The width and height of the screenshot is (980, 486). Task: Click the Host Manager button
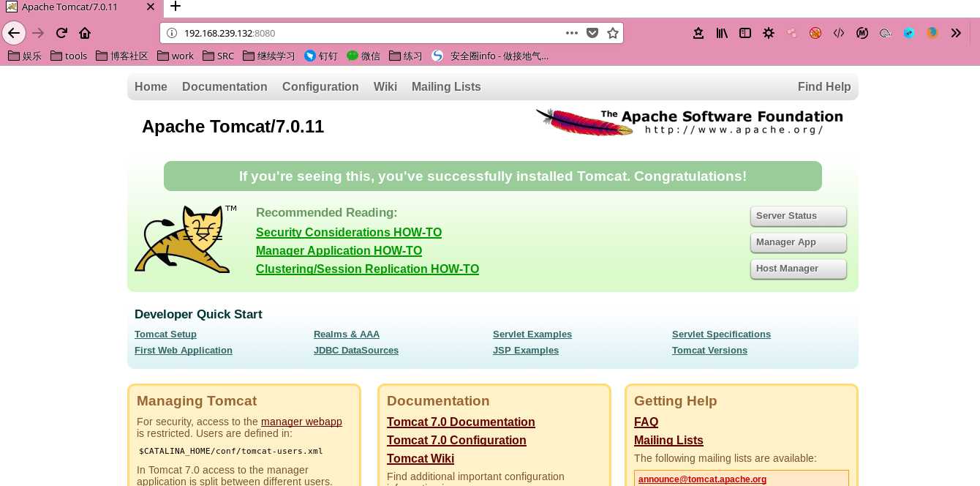798,269
